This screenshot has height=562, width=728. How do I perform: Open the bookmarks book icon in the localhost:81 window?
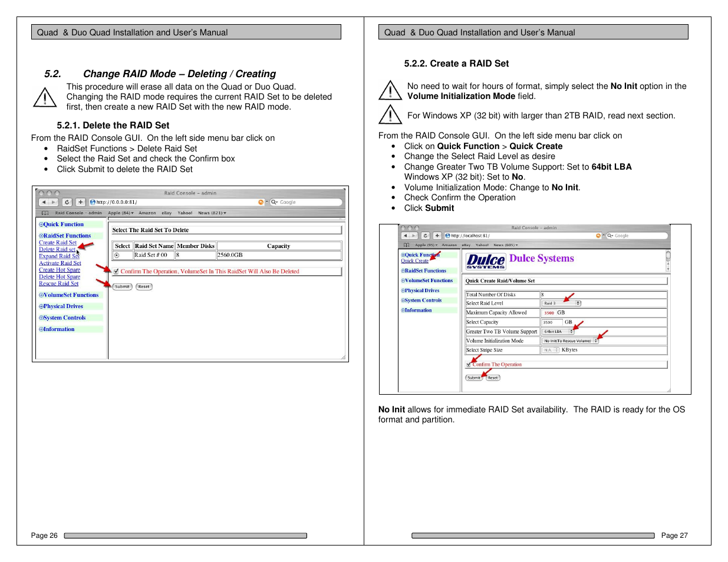pyautogui.click(x=406, y=245)
